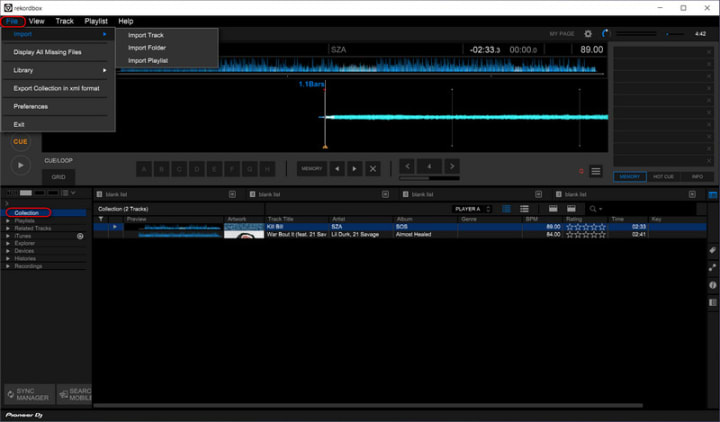Click the red record indicator
The width and height of the screenshot is (720, 422).
coord(581,171)
